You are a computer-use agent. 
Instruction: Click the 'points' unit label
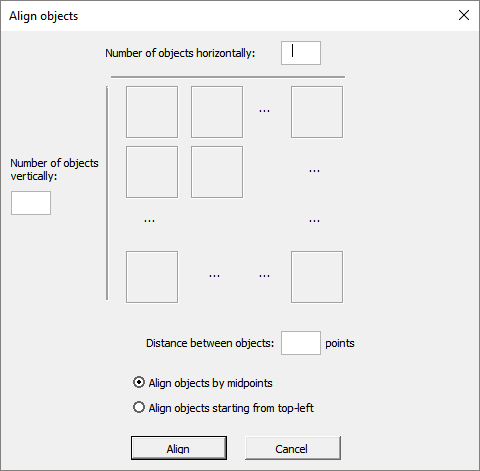(340, 343)
